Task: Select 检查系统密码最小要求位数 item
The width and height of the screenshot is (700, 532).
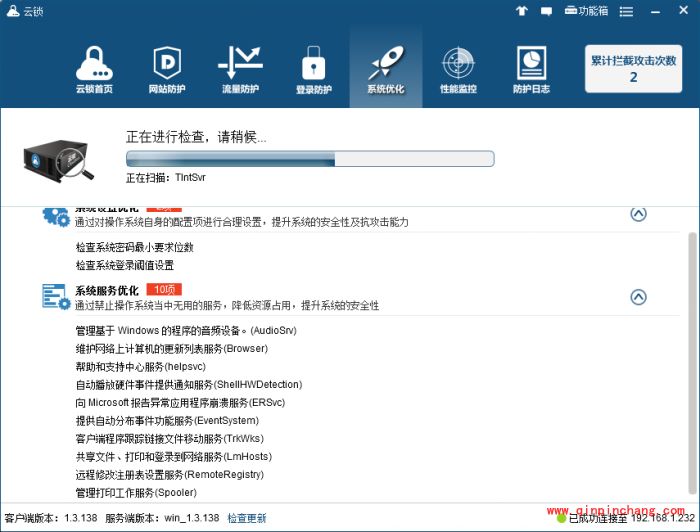Action: pos(134,247)
